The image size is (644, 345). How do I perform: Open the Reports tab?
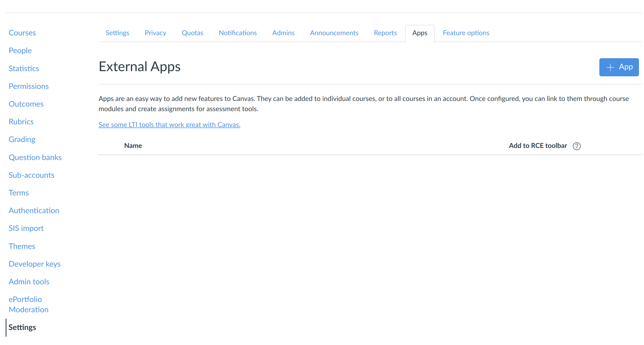coord(385,33)
